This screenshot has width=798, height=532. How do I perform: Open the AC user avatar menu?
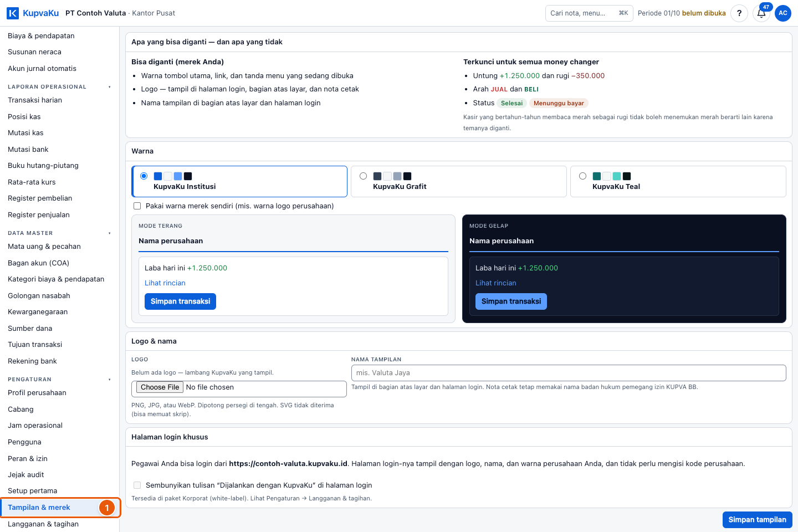point(783,13)
